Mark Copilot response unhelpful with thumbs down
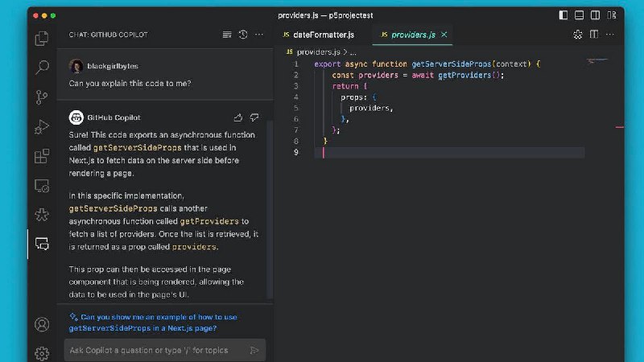644x362 pixels. coord(254,117)
